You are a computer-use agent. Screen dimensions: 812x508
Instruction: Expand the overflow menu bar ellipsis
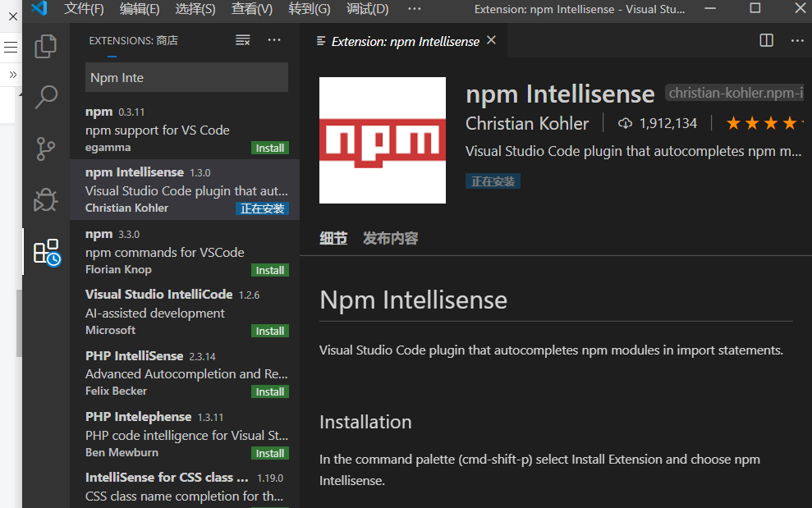click(415, 9)
